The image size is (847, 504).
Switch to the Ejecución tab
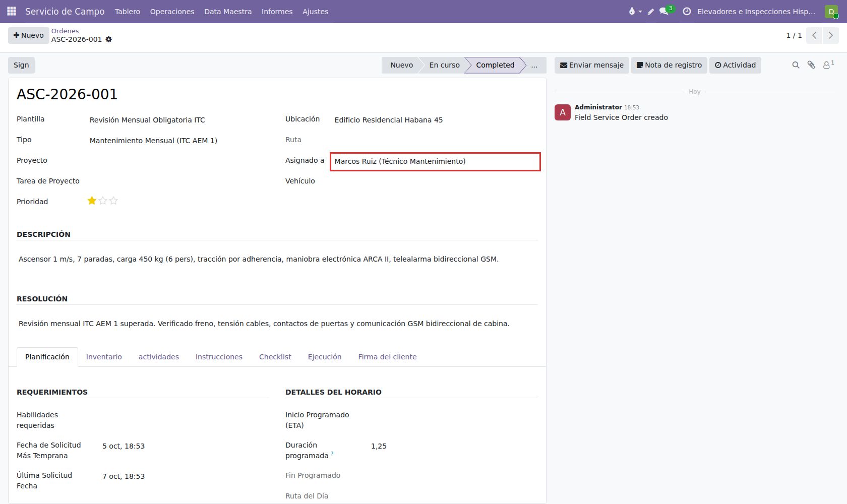[325, 357]
